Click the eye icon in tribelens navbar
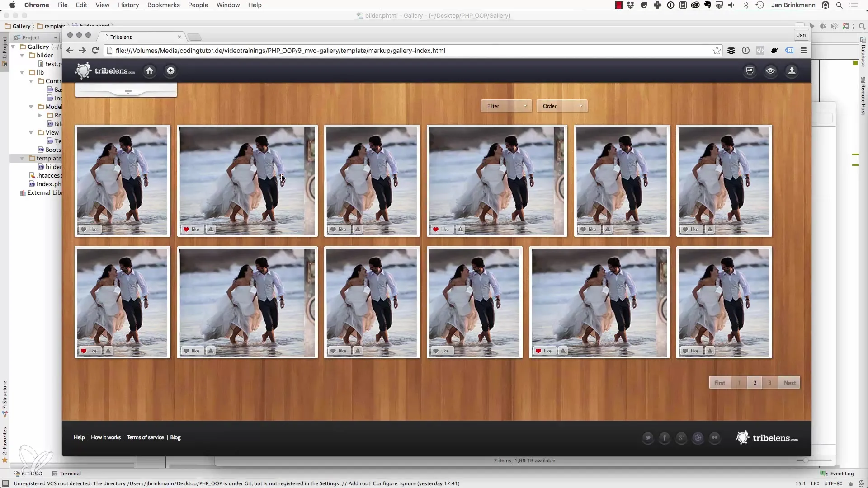The width and height of the screenshot is (868, 488). [770, 71]
